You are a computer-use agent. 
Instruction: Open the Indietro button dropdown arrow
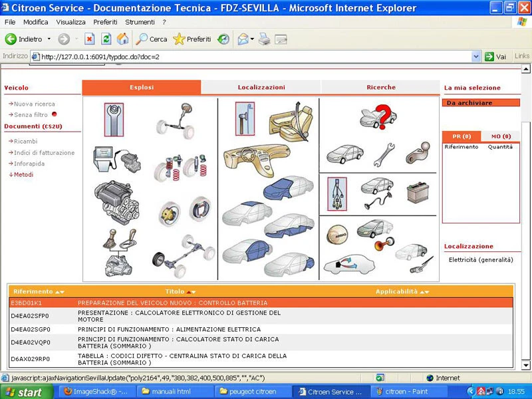click(48, 39)
